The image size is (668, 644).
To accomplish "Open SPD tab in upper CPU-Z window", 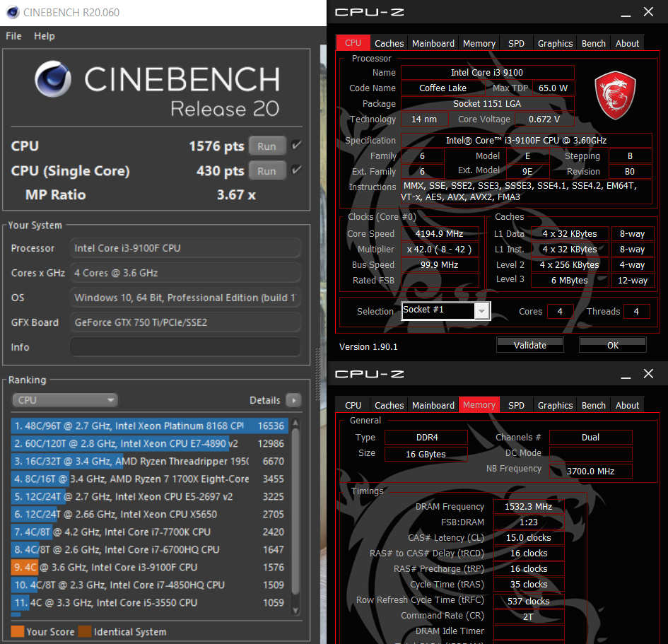I will (x=516, y=43).
